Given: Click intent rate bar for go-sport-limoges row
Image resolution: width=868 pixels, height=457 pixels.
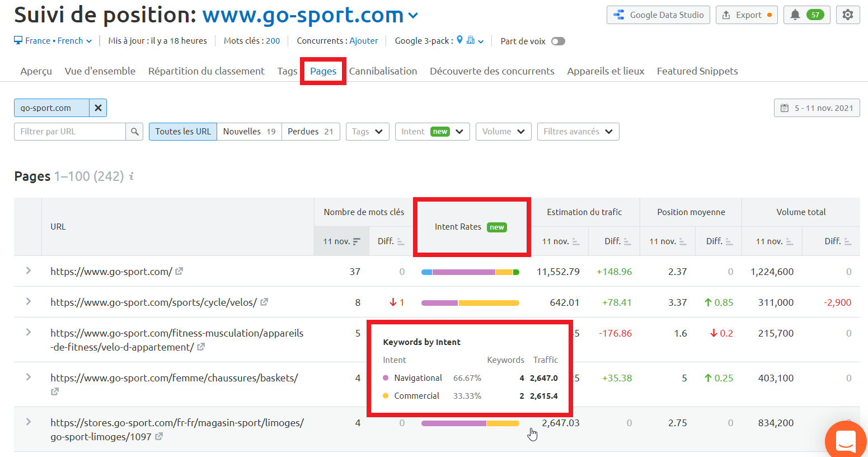Looking at the screenshot, I should pyautogui.click(x=470, y=423).
